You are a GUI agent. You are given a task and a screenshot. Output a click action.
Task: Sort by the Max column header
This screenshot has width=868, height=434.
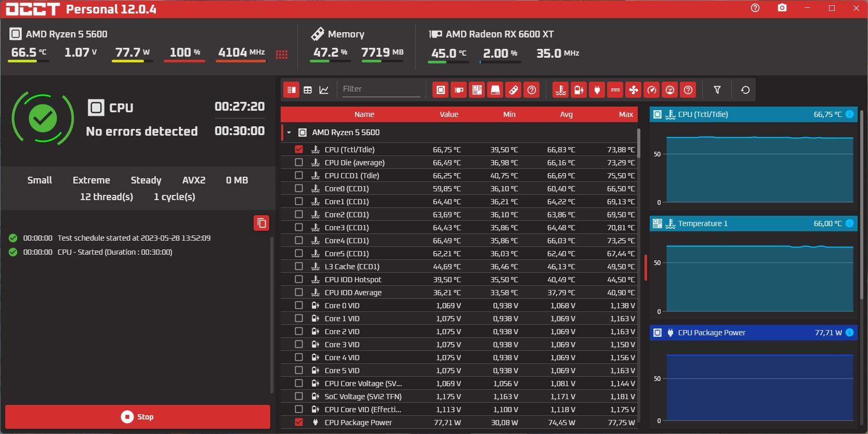626,114
